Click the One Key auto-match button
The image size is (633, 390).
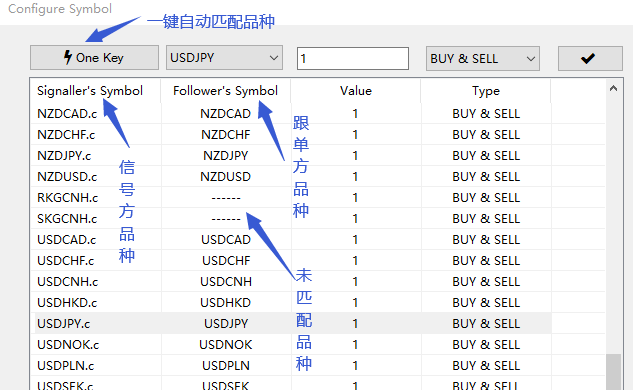(94, 58)
